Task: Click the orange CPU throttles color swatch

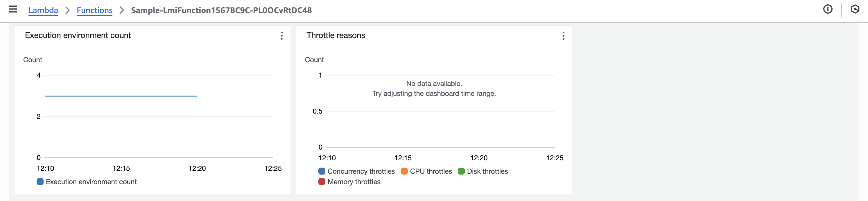Action: (x=404, y=171)
